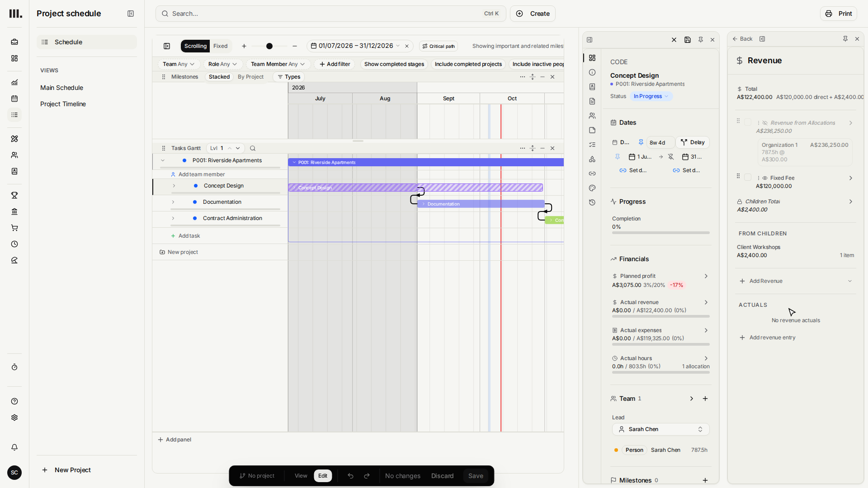Click the search icon in Tasks Gantt header
Image resolution: width=868 pixels, height=488 pixels.
(x=253, y=148)
